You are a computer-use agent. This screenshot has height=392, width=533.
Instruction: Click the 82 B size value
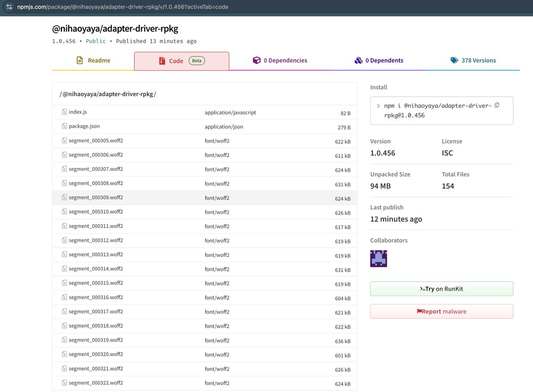click(346, 114)
